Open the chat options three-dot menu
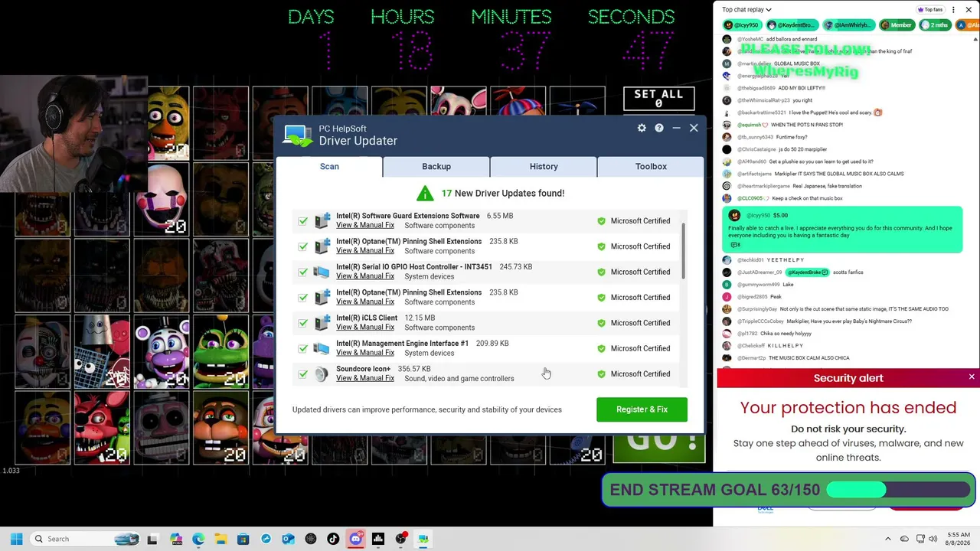The image size is (980, 551). pos(953,10)
